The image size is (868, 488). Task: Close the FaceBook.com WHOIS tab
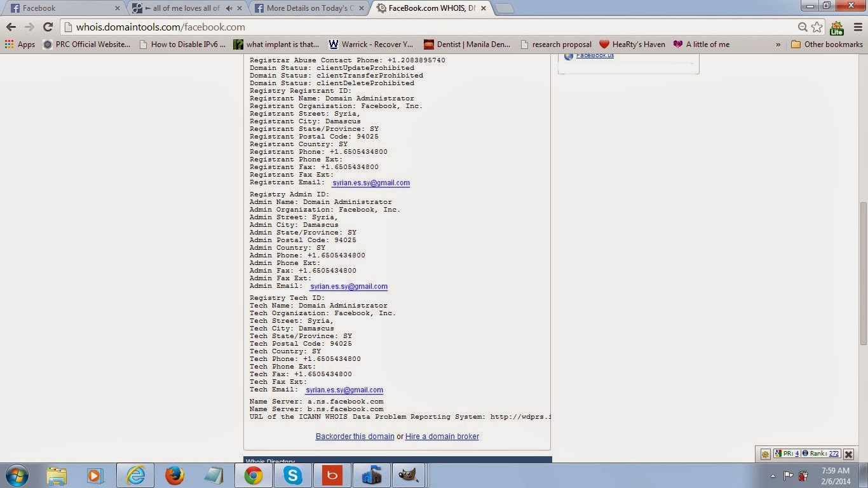pyautogui.click(x=483, y=8)
